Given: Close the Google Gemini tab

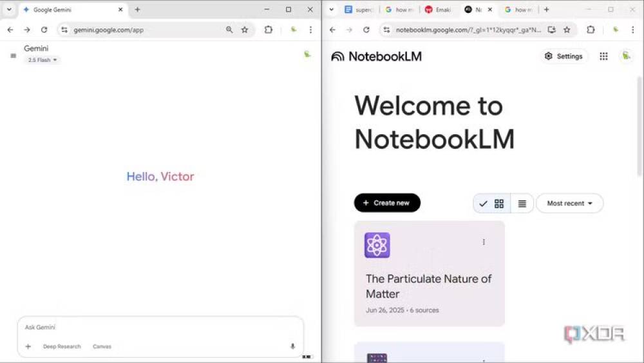Looking at the screenshot, I should (120, 10).
